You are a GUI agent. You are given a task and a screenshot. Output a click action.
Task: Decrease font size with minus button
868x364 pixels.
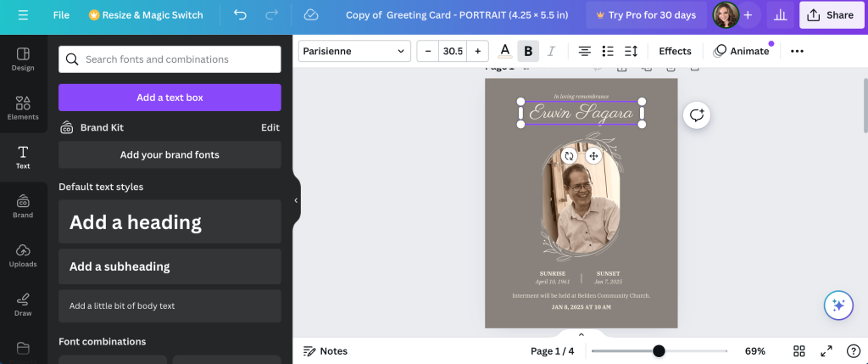(x=428, y=51)
